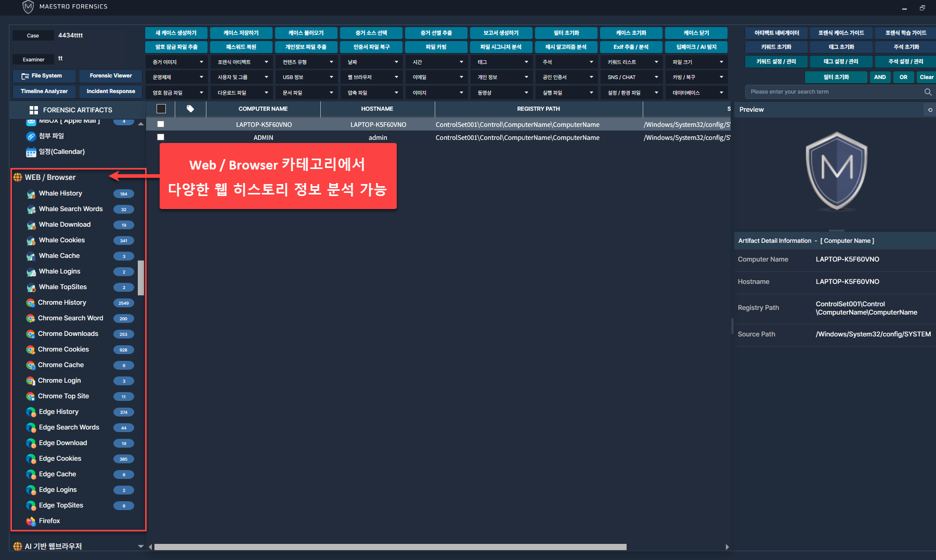The height and width of the screenshot is (560, 936).
Task: Click the 보고서 생성하기 button
Action: point(501,33)
